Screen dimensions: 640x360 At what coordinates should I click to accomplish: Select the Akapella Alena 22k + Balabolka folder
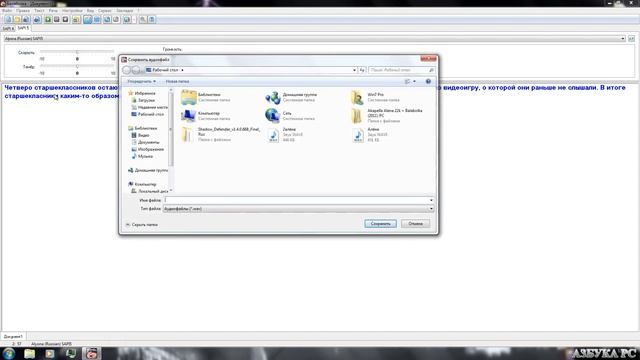tap(388, 116)
